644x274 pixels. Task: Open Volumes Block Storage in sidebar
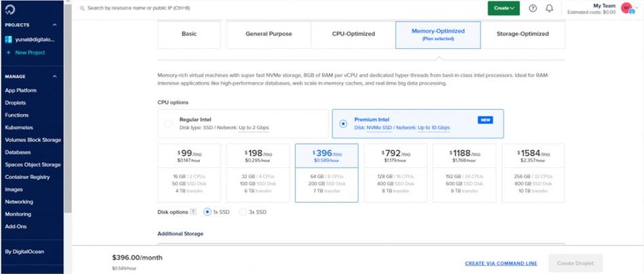(33, 140)
